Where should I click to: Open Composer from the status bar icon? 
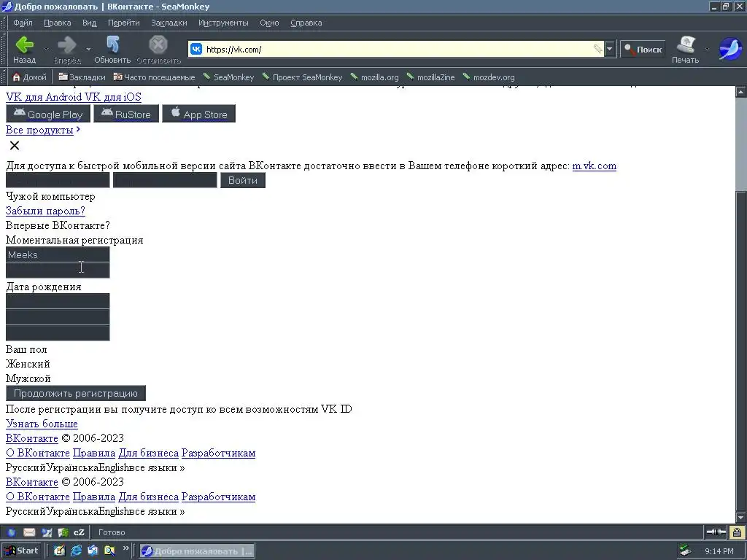pos(46,532)
